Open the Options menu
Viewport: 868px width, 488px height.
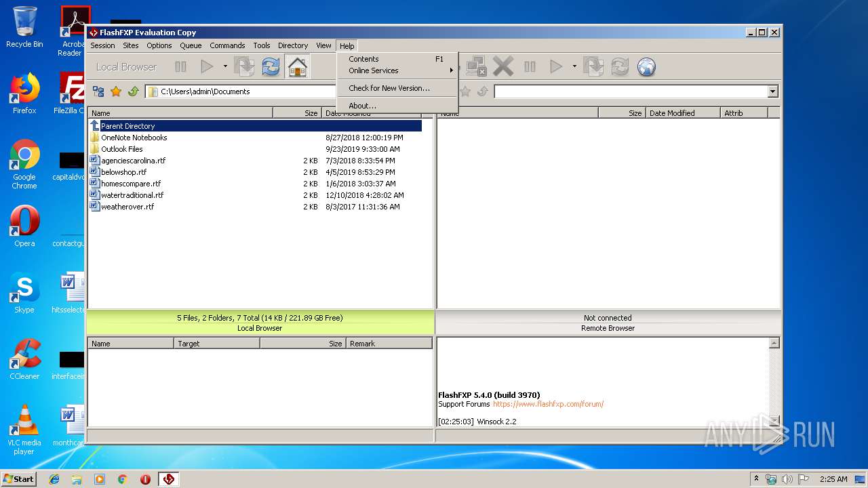coord(159,45)
